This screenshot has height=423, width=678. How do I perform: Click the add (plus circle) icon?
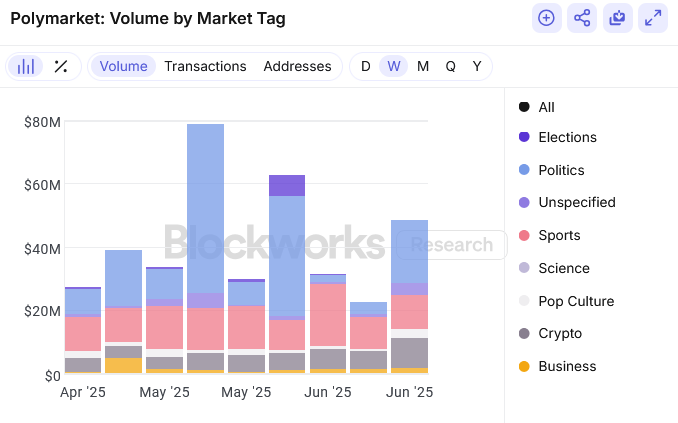547,18
